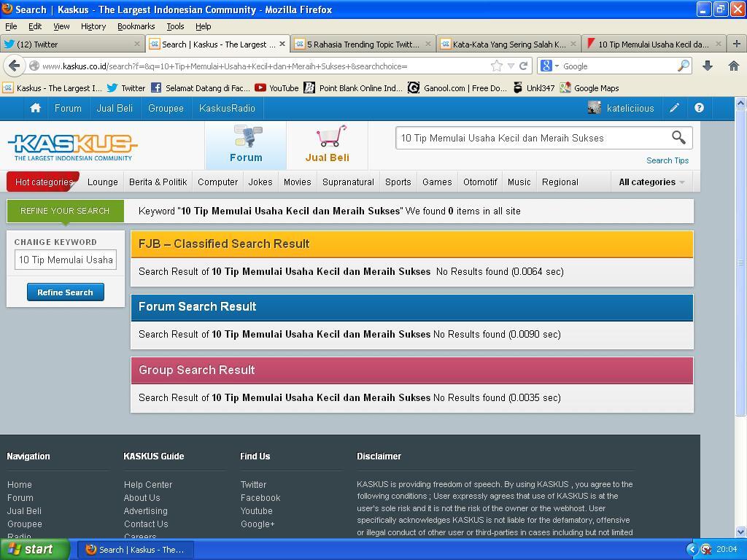Open the Help Center footer link

(148, 484)
